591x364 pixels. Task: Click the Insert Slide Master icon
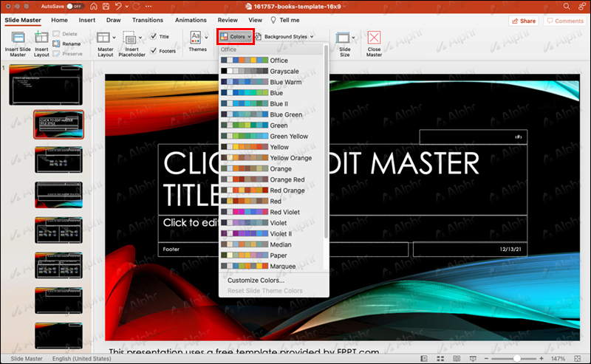pyautogui.click(x=16, y=38)
